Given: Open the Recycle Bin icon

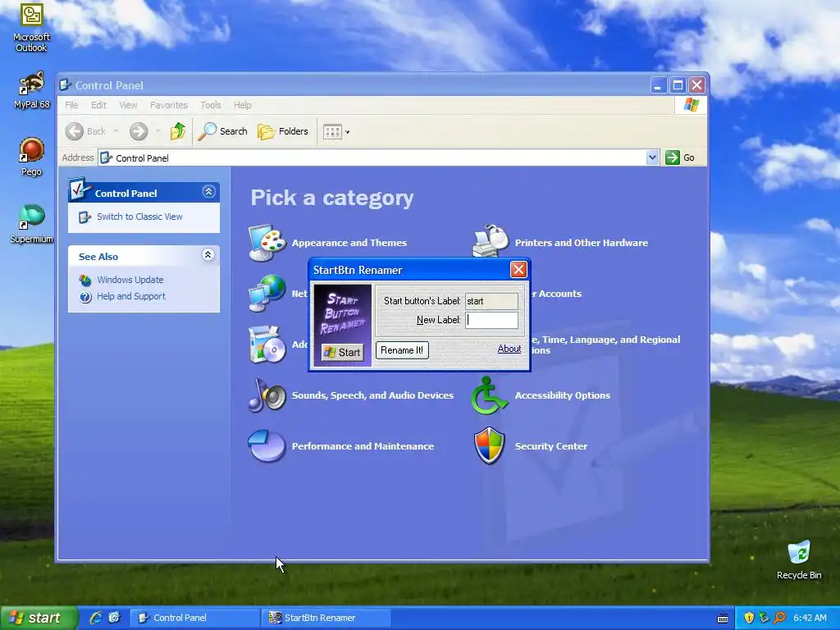Looking at the screenshot, I should (x=799, y=559).
